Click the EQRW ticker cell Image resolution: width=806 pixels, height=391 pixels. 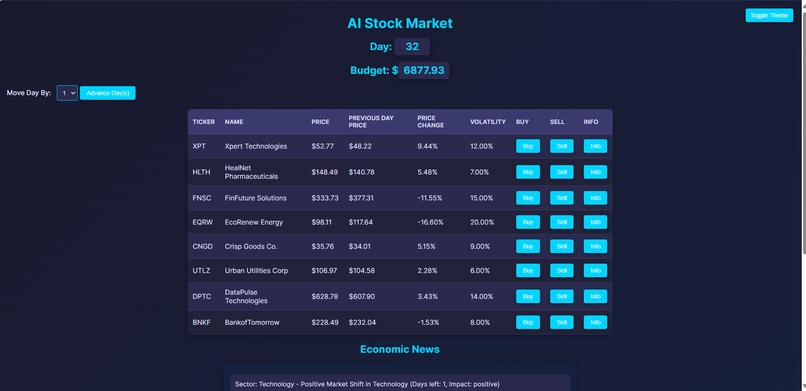203,222
